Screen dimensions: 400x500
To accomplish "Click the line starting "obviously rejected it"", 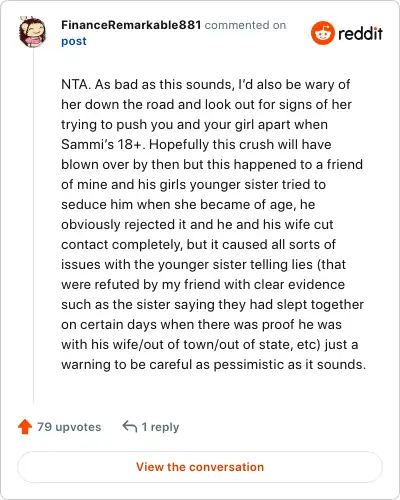I will (197, 225).
